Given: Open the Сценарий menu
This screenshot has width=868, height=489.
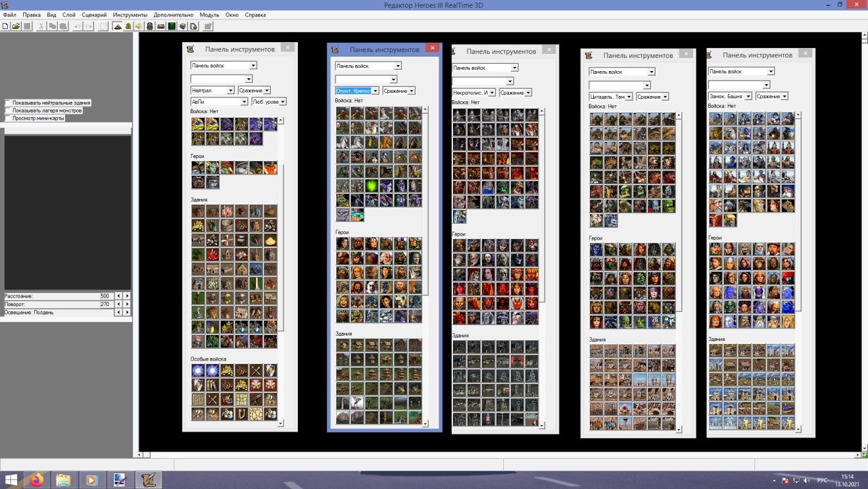Looking at the screenshot, I should coord(94,14).
